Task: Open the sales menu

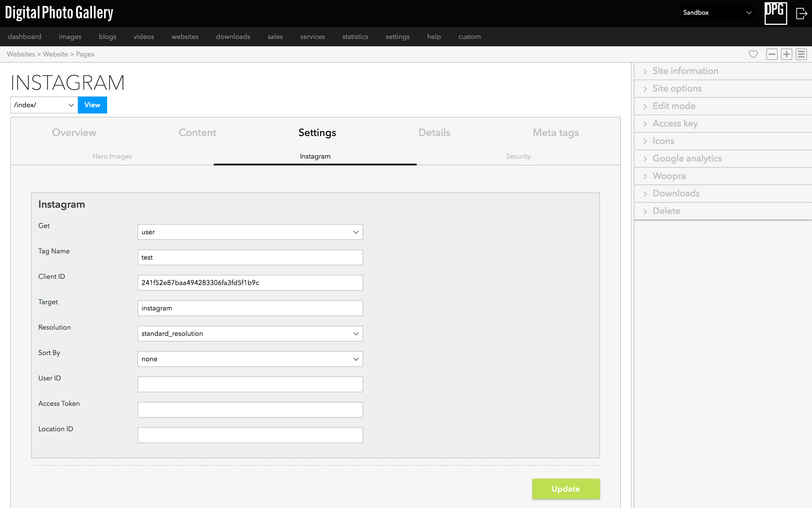Action: click(275, 37)
